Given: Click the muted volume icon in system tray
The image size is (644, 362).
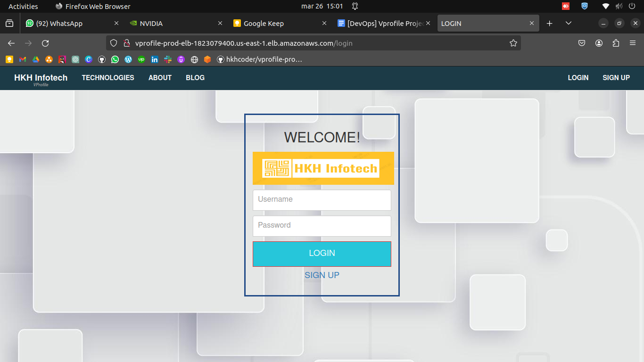Looking at the screenshot, I should [619, 6].
